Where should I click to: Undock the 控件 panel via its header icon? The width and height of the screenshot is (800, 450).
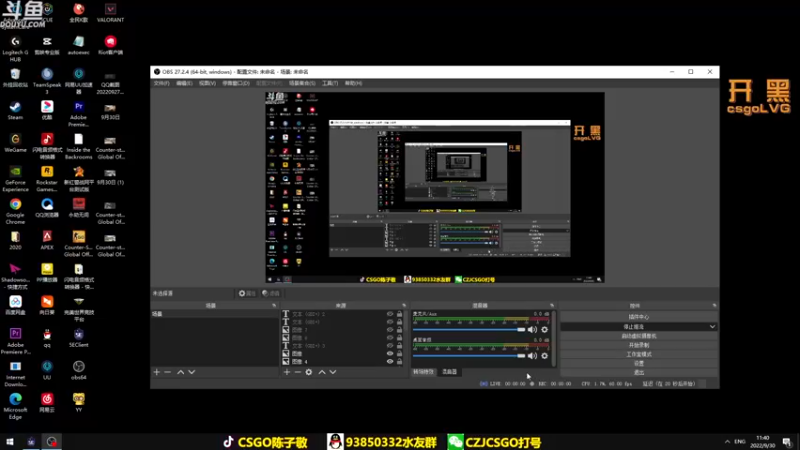[x=714, y=306]
